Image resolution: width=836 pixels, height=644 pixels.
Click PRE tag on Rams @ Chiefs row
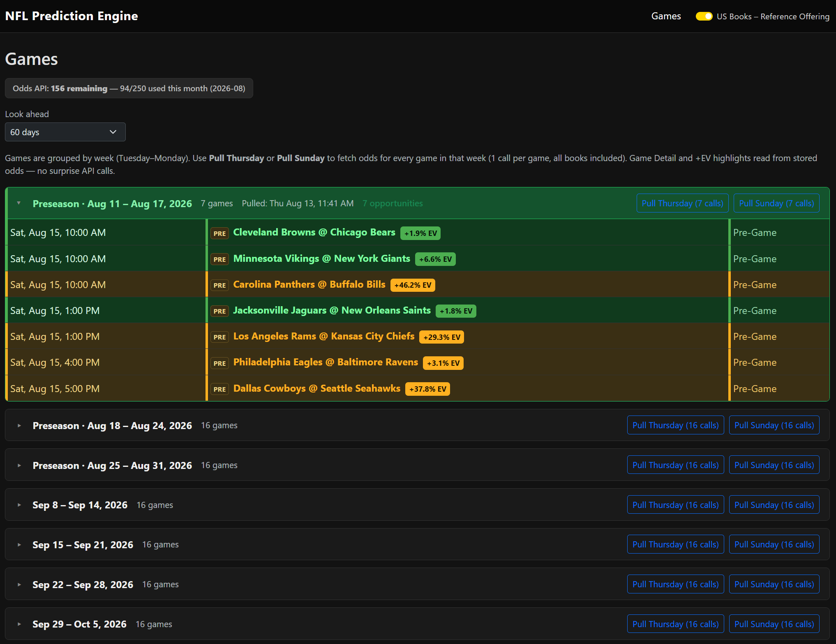pos(219,337)
